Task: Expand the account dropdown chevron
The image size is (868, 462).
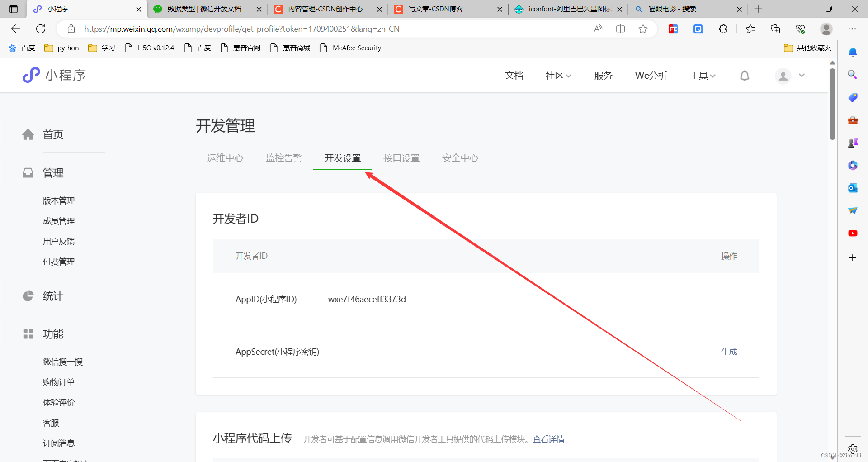Action: [x=802, y=76]
